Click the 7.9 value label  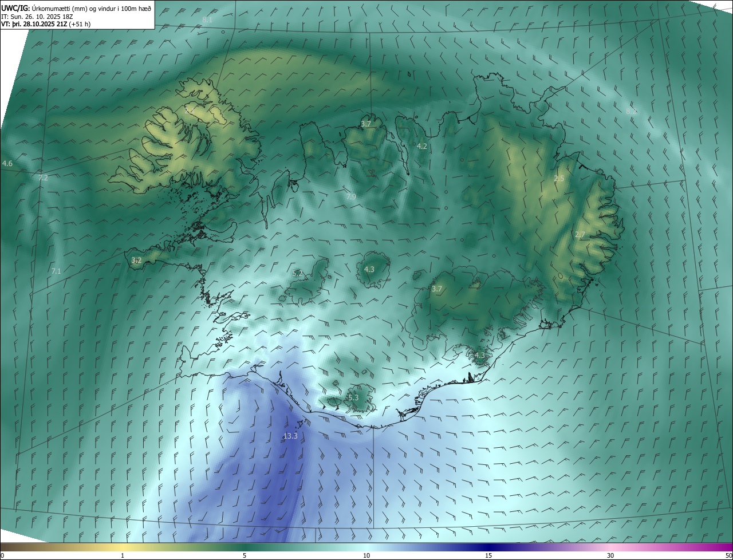pos(351,197)
